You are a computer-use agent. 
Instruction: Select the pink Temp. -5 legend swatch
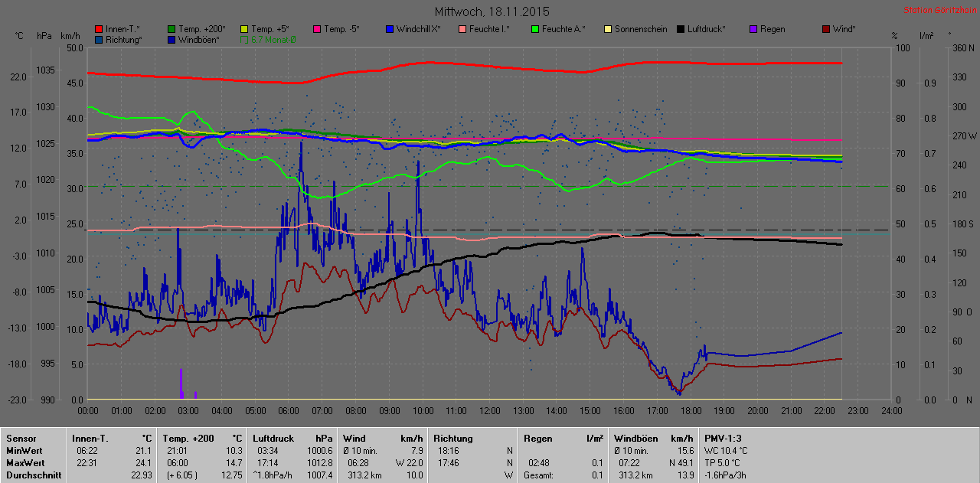pos(317,29)
